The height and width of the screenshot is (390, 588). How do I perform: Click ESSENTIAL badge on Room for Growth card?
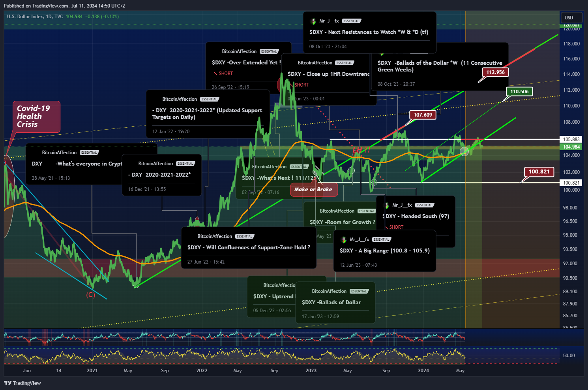tap(367, 211)
